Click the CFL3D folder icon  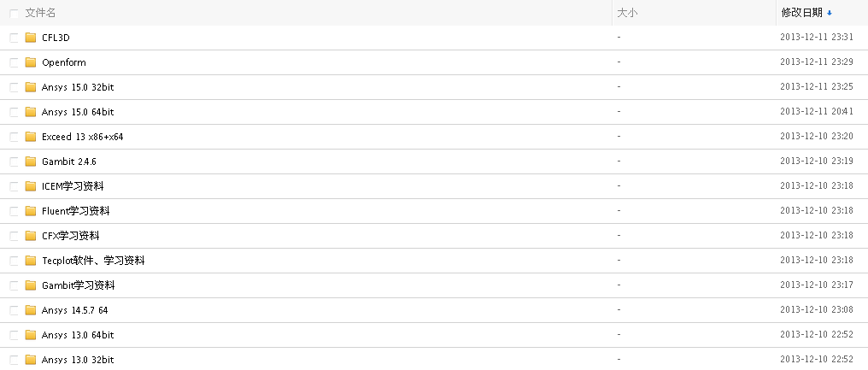click(x=31, y=38)
